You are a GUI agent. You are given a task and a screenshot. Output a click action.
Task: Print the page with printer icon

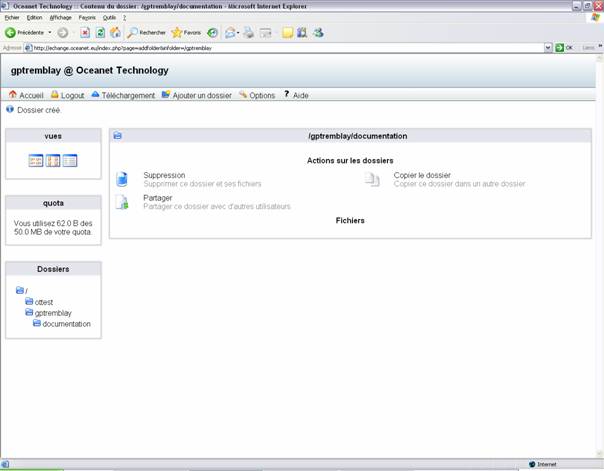click(x=248, y=33)
